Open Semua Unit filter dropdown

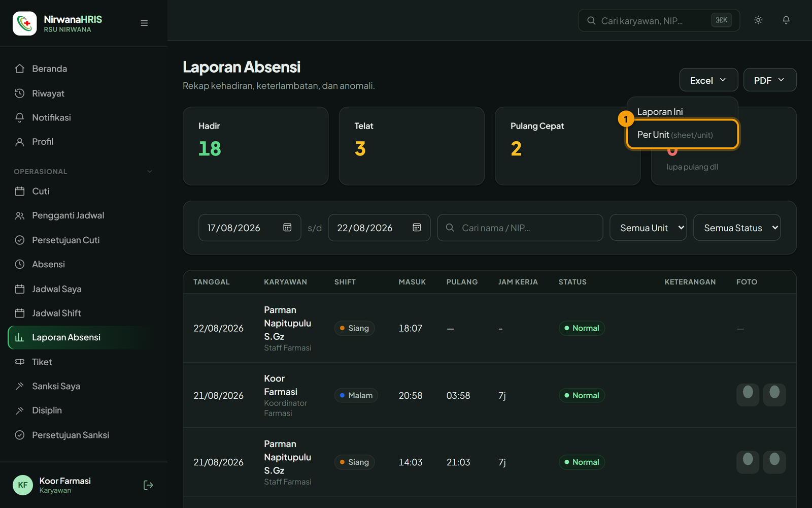[x=648, y=228]
